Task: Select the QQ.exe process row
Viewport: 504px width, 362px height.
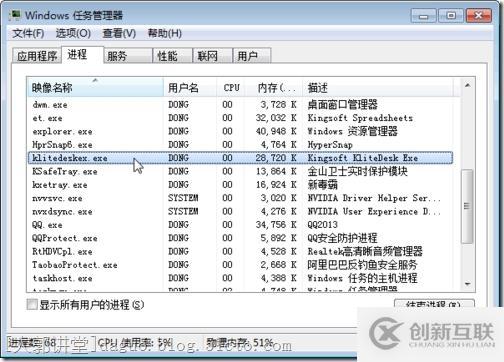Action: (x=240, y=225)
